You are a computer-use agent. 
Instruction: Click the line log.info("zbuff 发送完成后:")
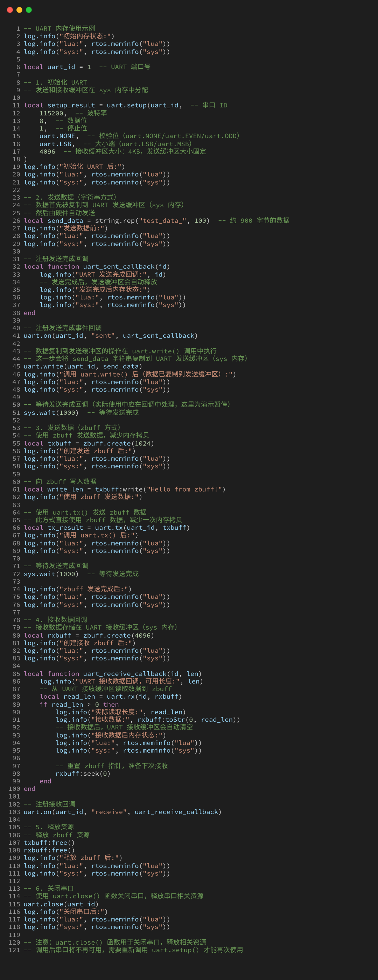click(x=77, y=589)
